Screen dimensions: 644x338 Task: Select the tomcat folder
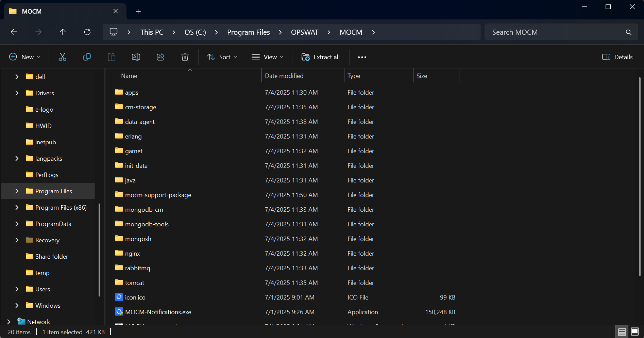(x=135, y=283)
